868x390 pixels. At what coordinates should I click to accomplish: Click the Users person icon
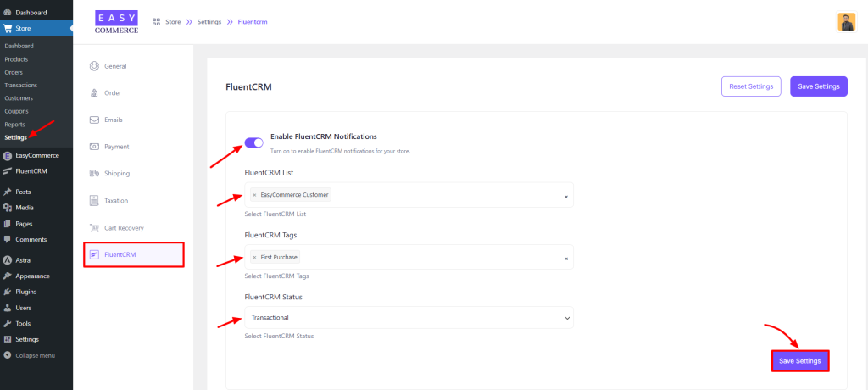tap(8, 308)
